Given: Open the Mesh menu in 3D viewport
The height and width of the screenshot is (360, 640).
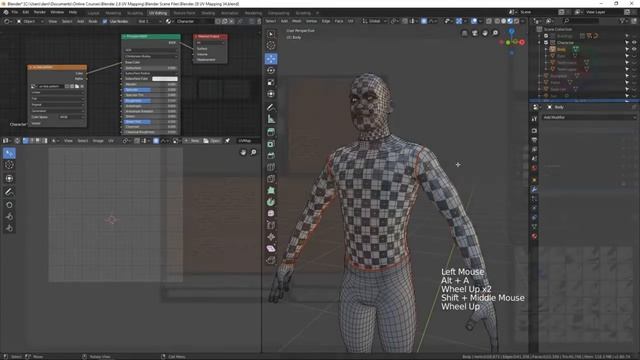Looking at the screenshot, I should coord(297,21).
